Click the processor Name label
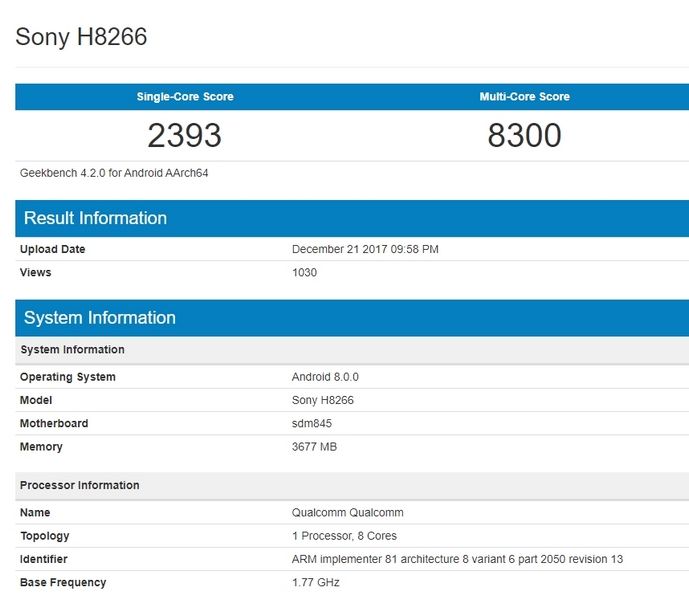The image size is (689, 600). click(x=35, y=513)
